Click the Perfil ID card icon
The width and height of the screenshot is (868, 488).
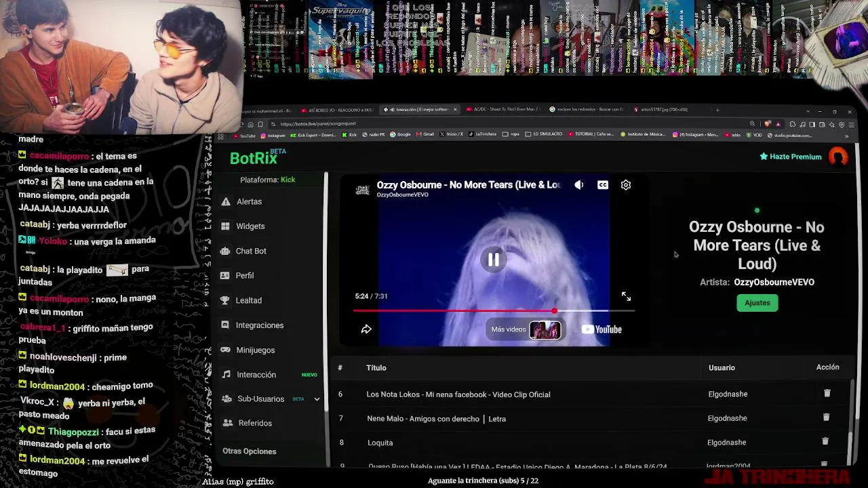coord(225,276)
